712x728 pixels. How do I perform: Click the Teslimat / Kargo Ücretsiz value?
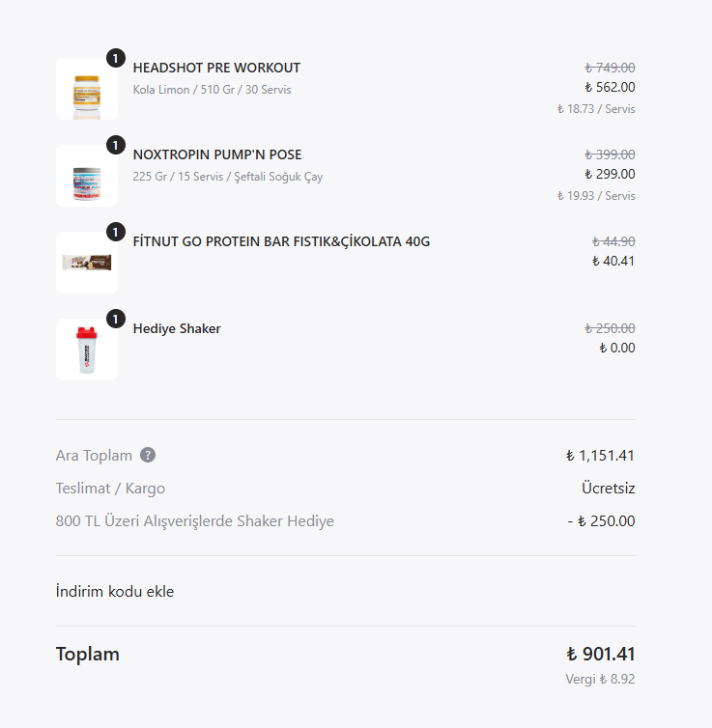pos(608,488)
